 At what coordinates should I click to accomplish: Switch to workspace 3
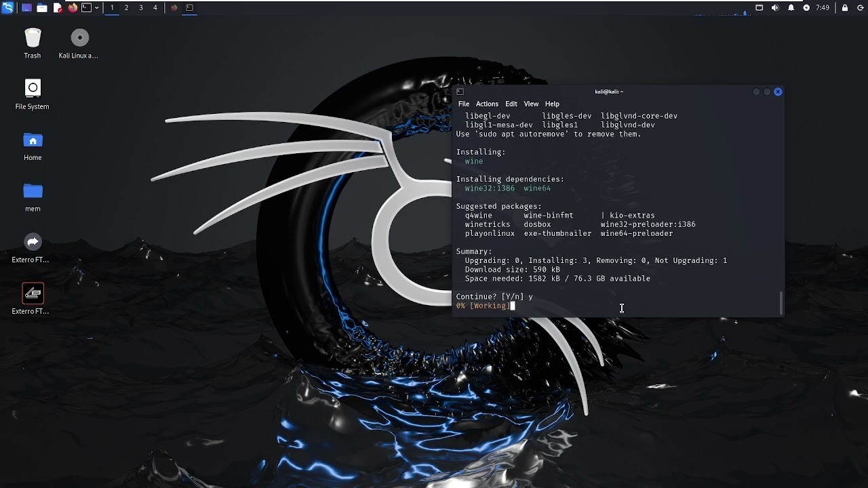pyautogui.click(x=141, y=7)
